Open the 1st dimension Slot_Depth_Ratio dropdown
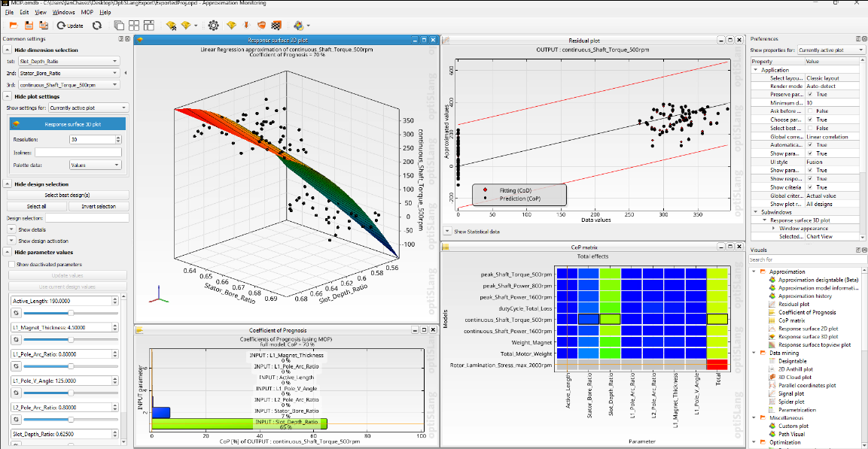The image size is (868, 449). click(x=69, y=61)
